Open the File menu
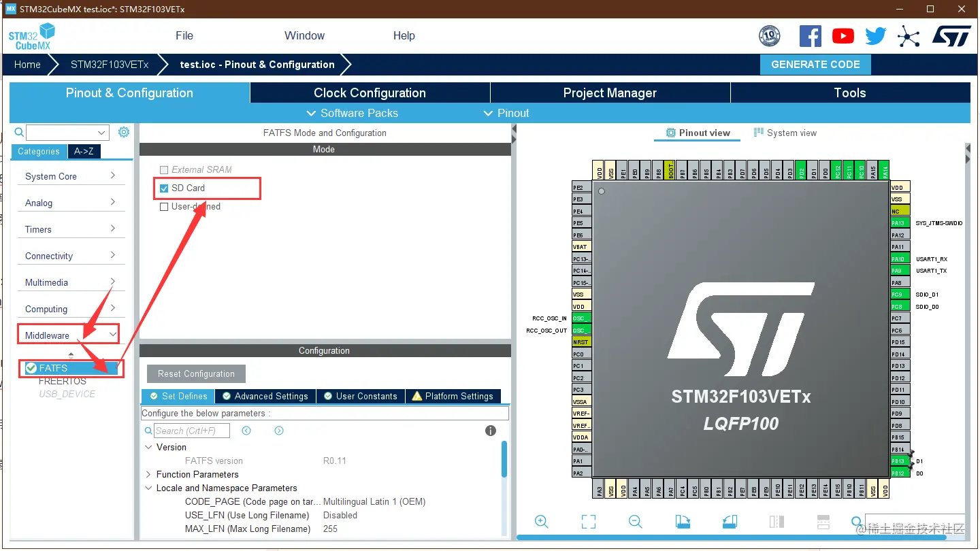 pos(184,36)
